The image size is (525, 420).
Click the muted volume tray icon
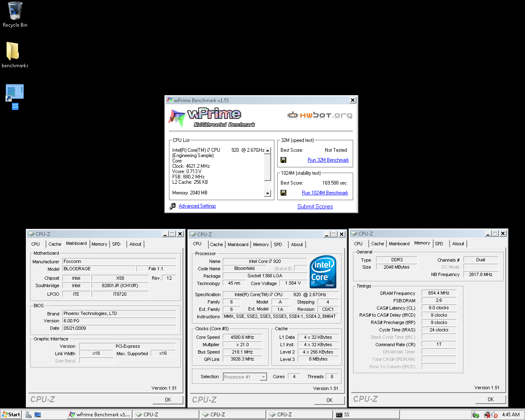click(495, 415)
